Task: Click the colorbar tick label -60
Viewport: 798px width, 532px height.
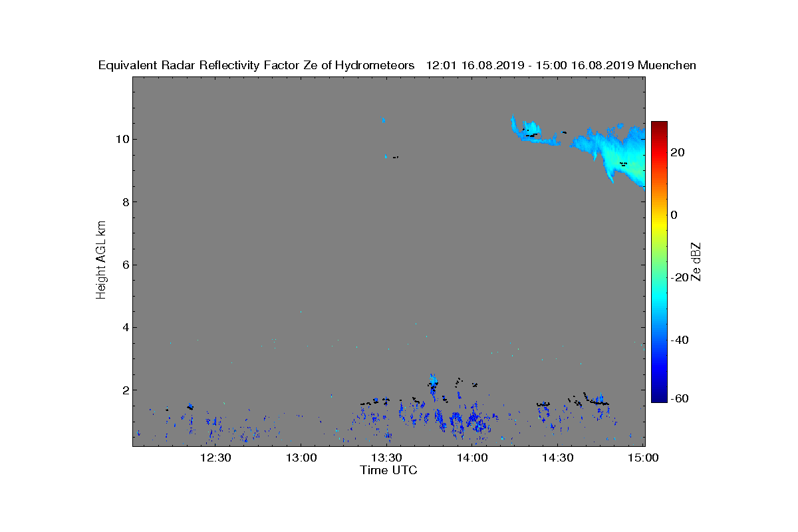Action: point(679,398)
